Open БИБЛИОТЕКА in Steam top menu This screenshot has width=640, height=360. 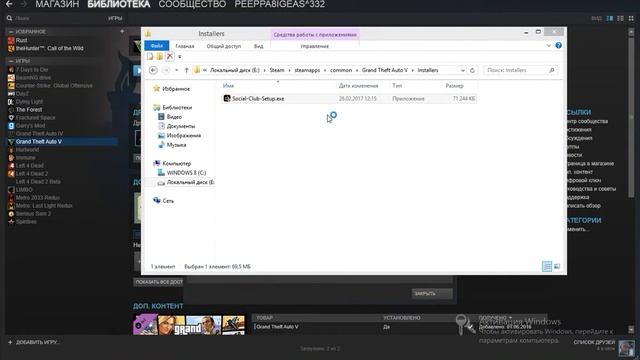(119, 4)
